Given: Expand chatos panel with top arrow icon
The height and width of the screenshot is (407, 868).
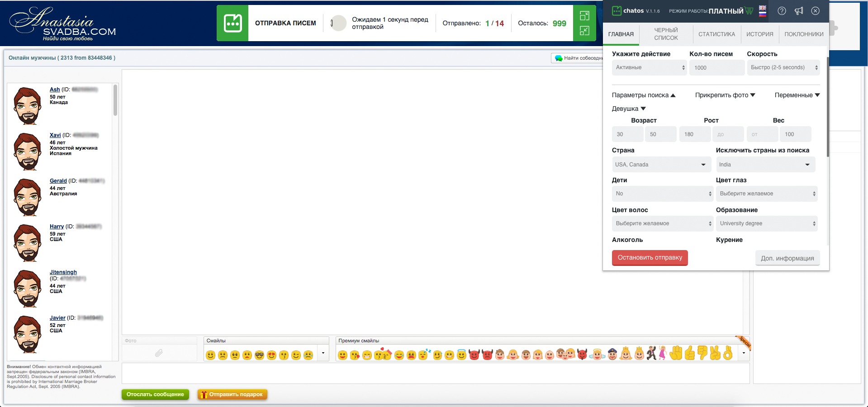Looking at the screenshot, I should click(584, 16).
